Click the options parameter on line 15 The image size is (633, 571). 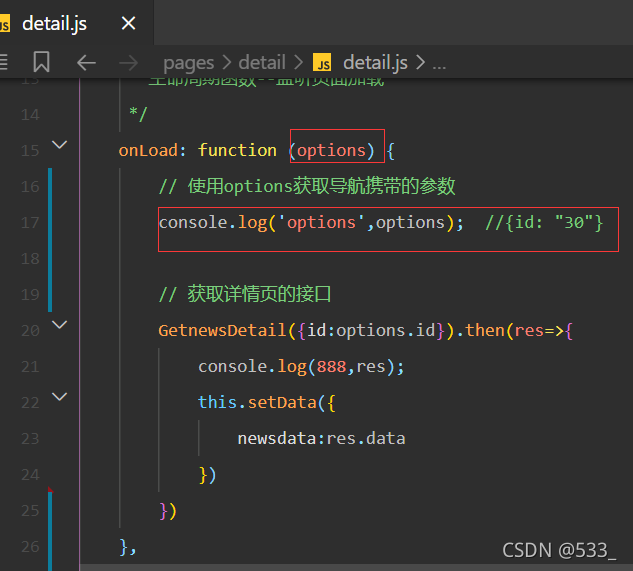coord(331,151)
